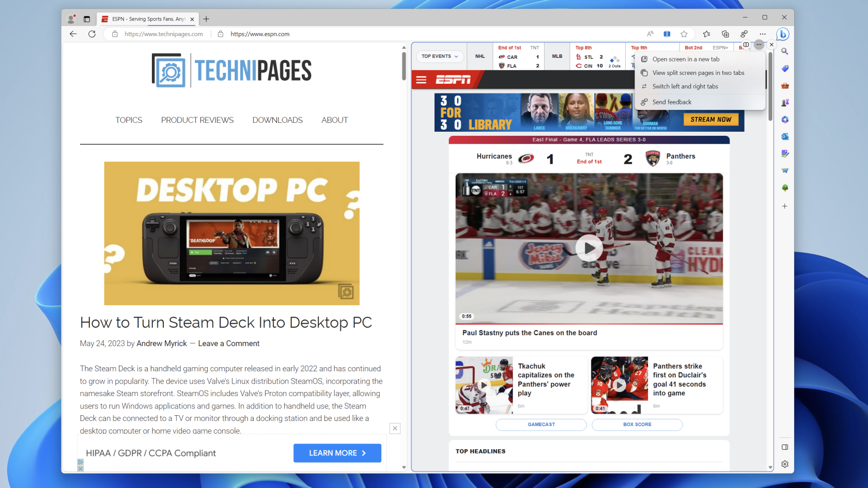Open Paul Stastny puts the Canes headline
The height and width of the screenshot is (488, 868).
(x=530, y=333)
